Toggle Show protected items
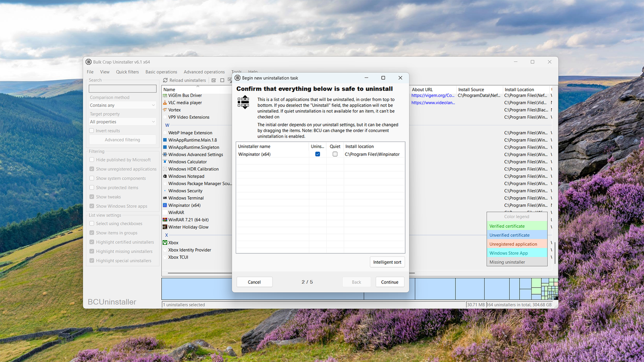 91,187
